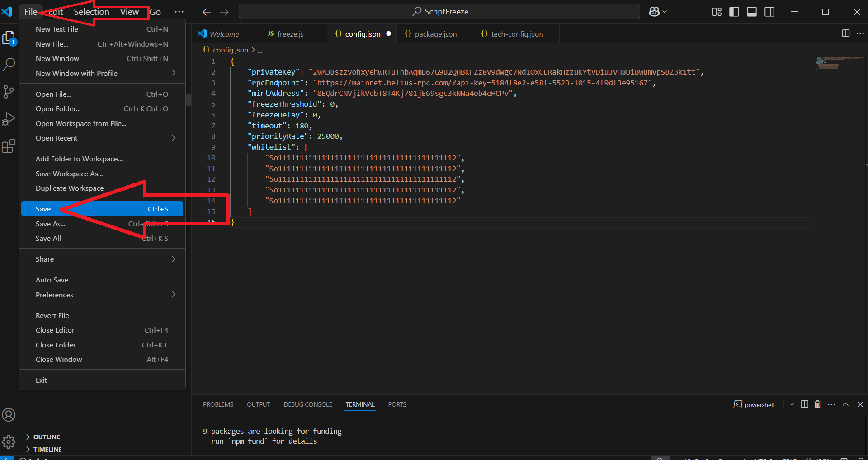The width and height of the screenshot is (868, 460).
Task: Select Close Editor menu entry
Action: [102, 330]
